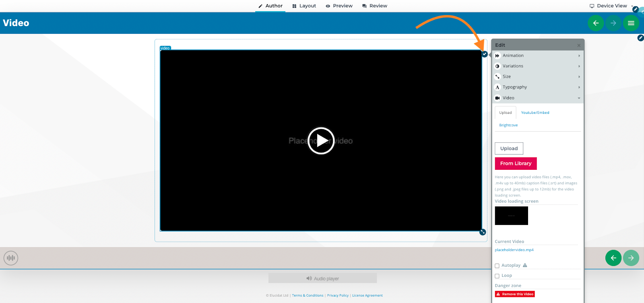Viewport: 644px width, 303px height.
Task: Click the Variations contrast icon
Action: tap(497, 66)
